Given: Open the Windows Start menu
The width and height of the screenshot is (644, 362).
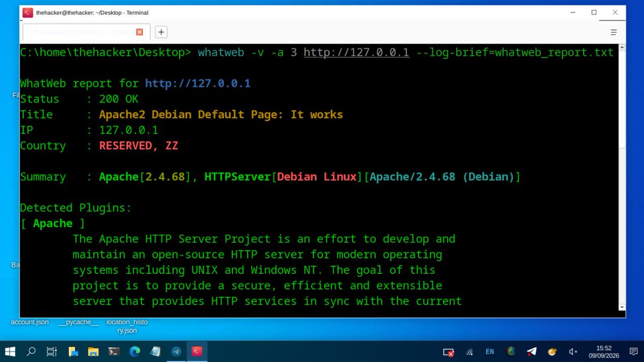Looking at the screenshot, I should [x=10, y=352].
